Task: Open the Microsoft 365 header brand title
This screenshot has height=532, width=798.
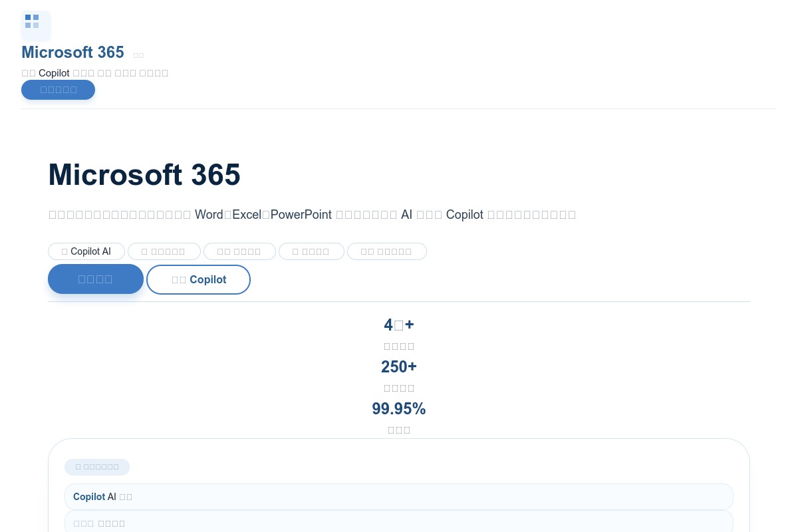Action: point(72,52)
